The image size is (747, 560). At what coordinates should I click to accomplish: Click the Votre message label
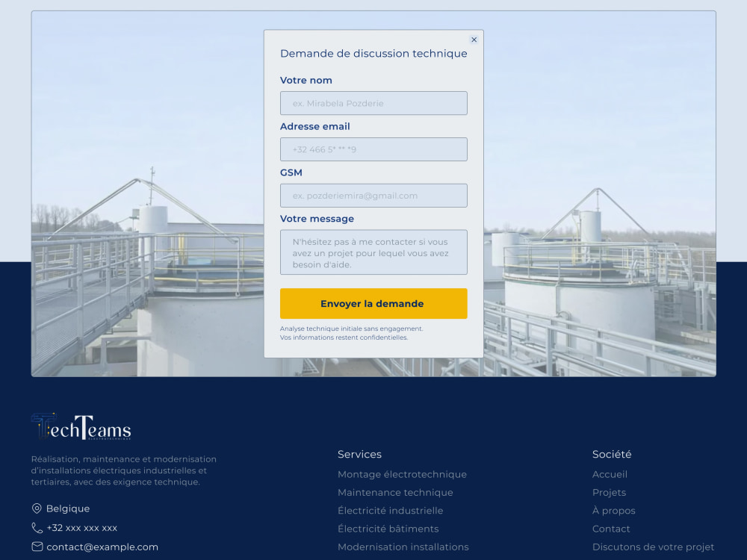(x=317, y=219)
